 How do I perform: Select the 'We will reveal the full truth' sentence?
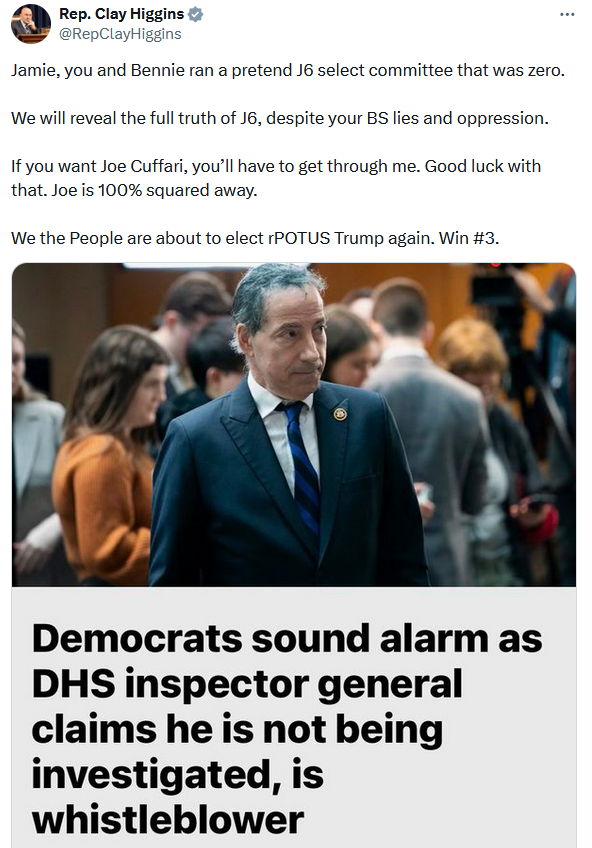(280, 118)
